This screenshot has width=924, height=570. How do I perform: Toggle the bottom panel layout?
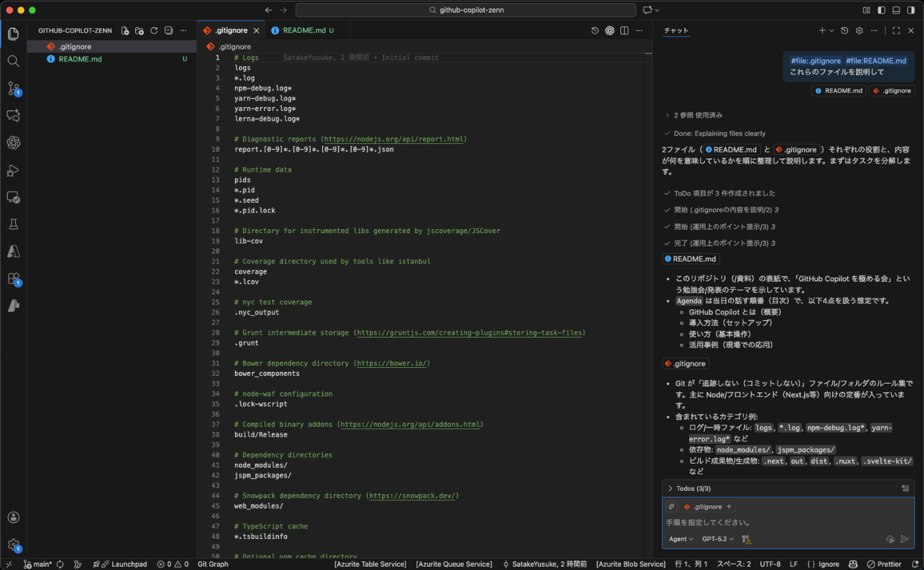coord(896,10)
